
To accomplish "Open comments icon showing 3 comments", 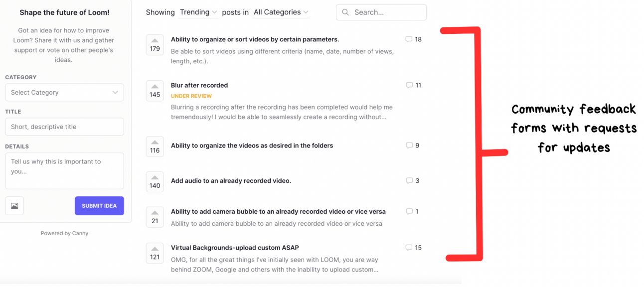I will click(409, 181).
